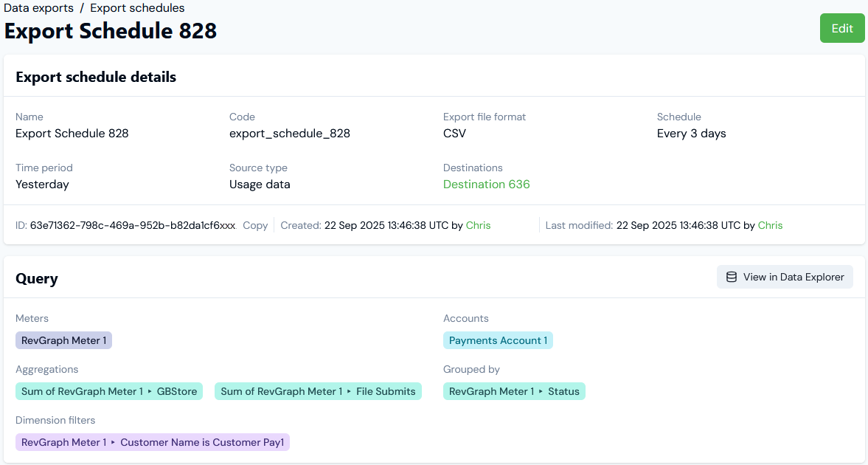
Task: Click the Customer Name dimension filter tag
Action: pos(153,442)
